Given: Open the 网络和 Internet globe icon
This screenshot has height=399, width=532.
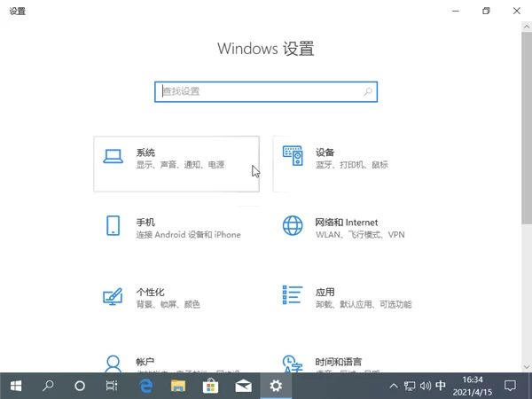Looking at the screenshot, I should [x=293, y=225].
